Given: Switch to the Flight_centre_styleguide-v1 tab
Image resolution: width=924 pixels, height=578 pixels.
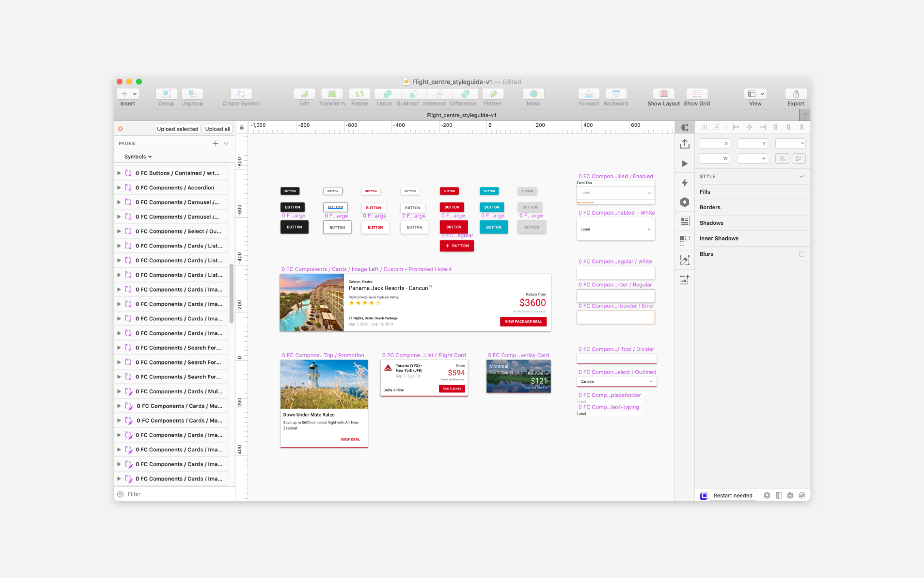Looking at the screenshot, I should tap(460, 114).
